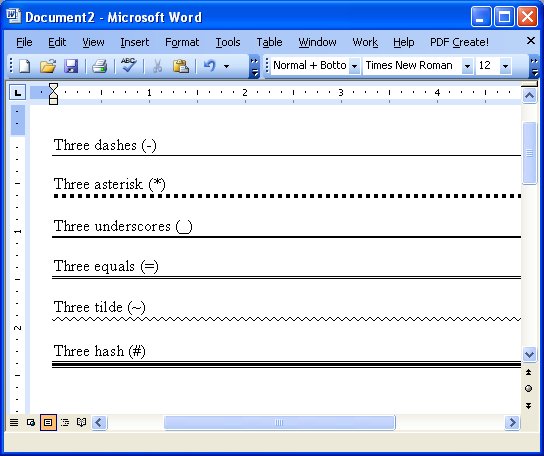Open the Times New Roman font dropdown
Image resolution: width=544 pixels, height=456 pixels.
pos(467,66)
